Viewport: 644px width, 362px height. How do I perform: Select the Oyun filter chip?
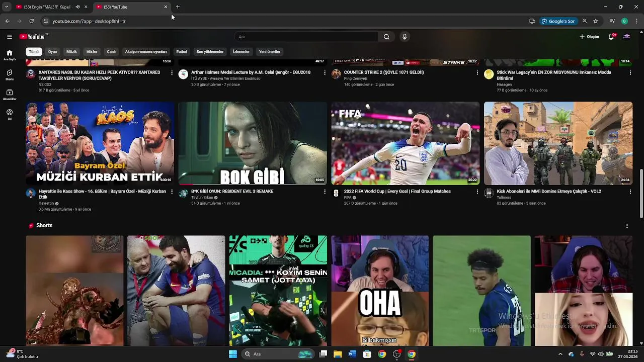click(52, 52)
